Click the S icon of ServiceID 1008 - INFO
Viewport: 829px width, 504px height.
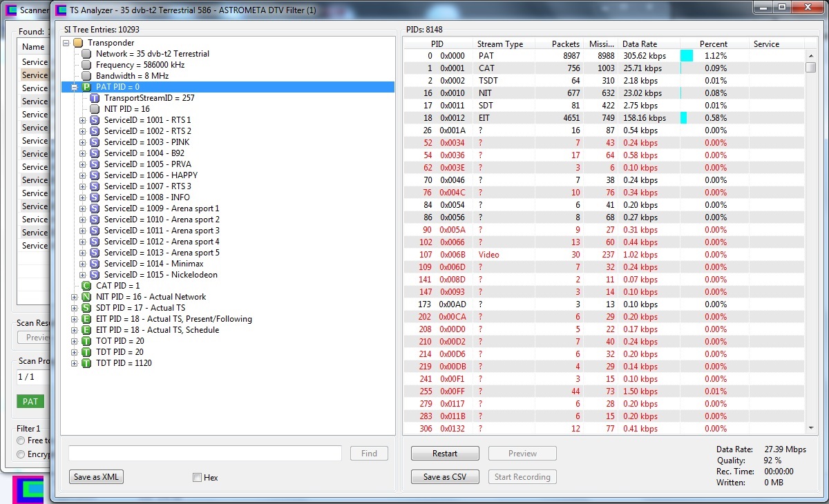(95, 197)
